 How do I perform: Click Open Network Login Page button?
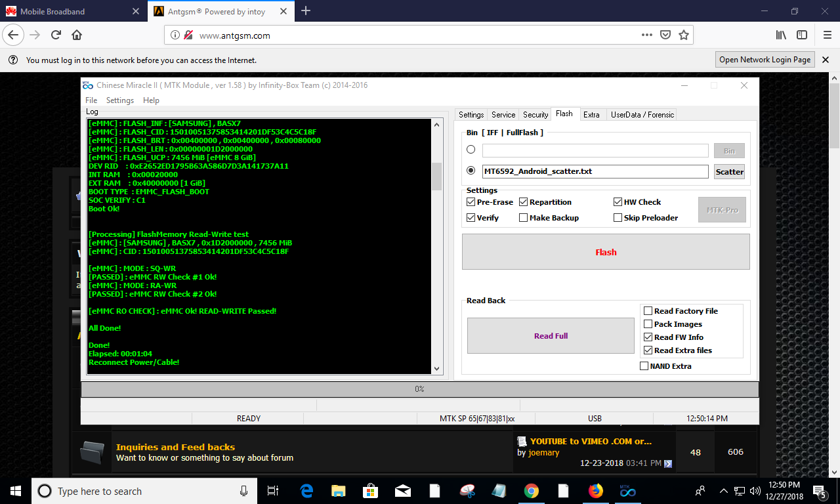coord(765,60)
